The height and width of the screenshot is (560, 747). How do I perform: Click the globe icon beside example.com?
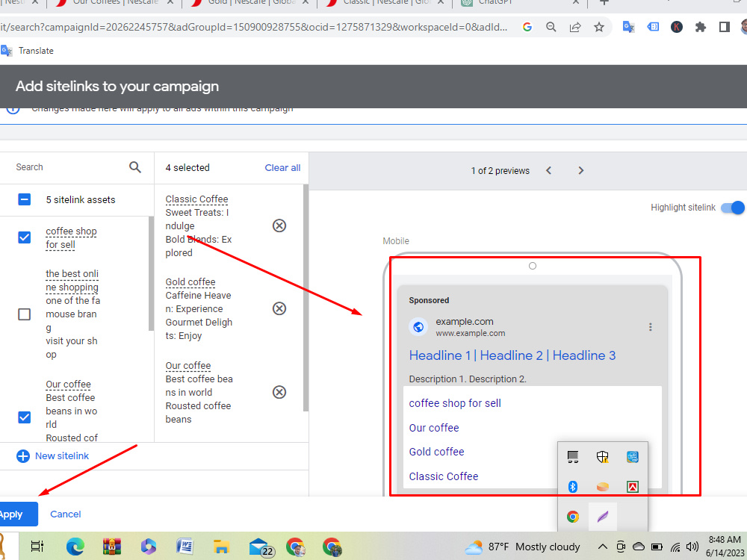[418, 327]
